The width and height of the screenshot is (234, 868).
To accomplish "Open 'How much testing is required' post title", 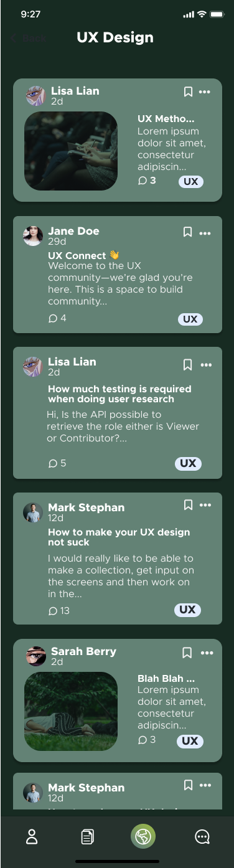I will tap(119, 394).
